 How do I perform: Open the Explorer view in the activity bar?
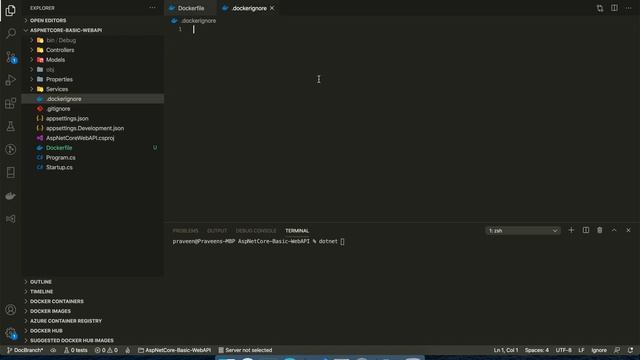(11, 10)
